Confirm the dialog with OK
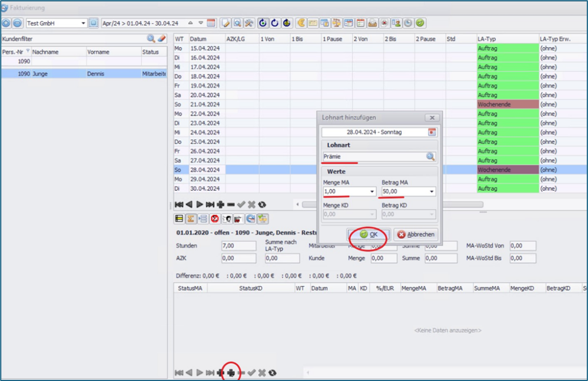Screen dimensions: 588x381 point(369,234)
